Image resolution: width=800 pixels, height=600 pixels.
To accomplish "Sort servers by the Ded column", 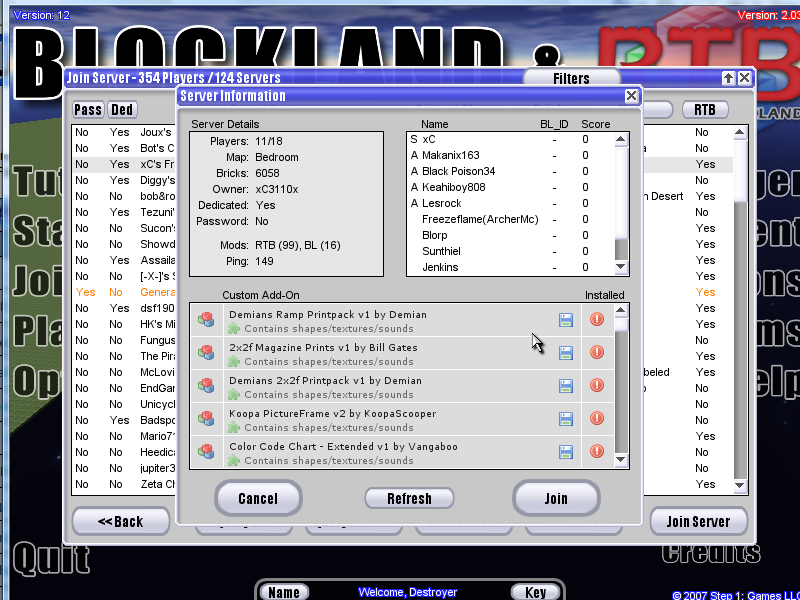I will click(x=122, y=110).
